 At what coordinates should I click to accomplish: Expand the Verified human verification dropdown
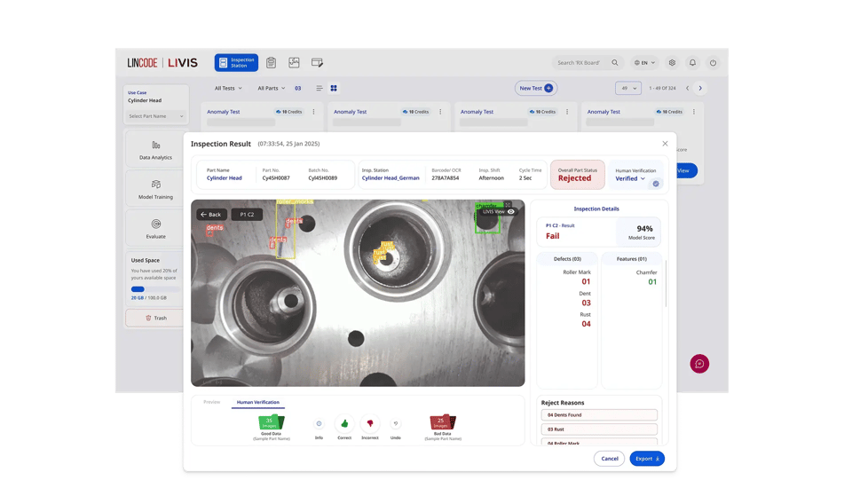coord(631,178)
